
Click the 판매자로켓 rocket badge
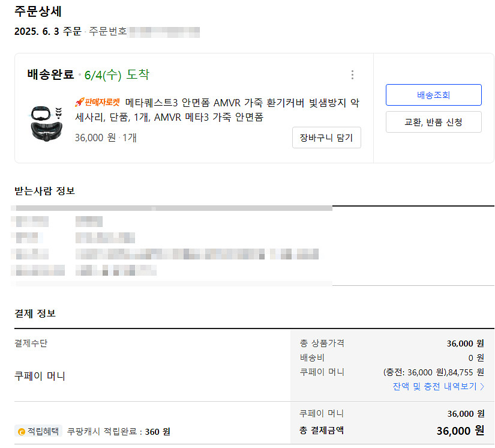(98, 102)
